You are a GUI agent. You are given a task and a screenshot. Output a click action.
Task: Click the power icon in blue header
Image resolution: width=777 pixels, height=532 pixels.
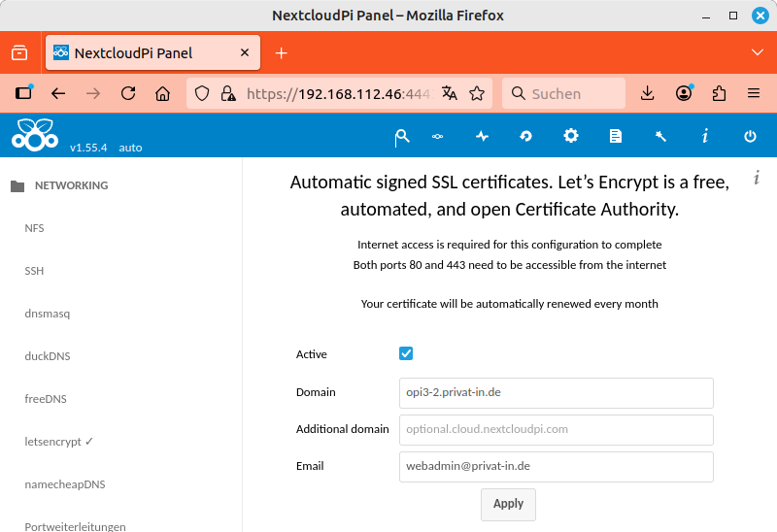click(x=750, y=137)
